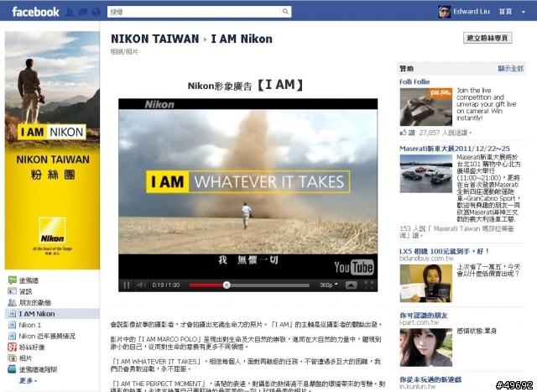Pause the YouTube video

coord(127,285)
